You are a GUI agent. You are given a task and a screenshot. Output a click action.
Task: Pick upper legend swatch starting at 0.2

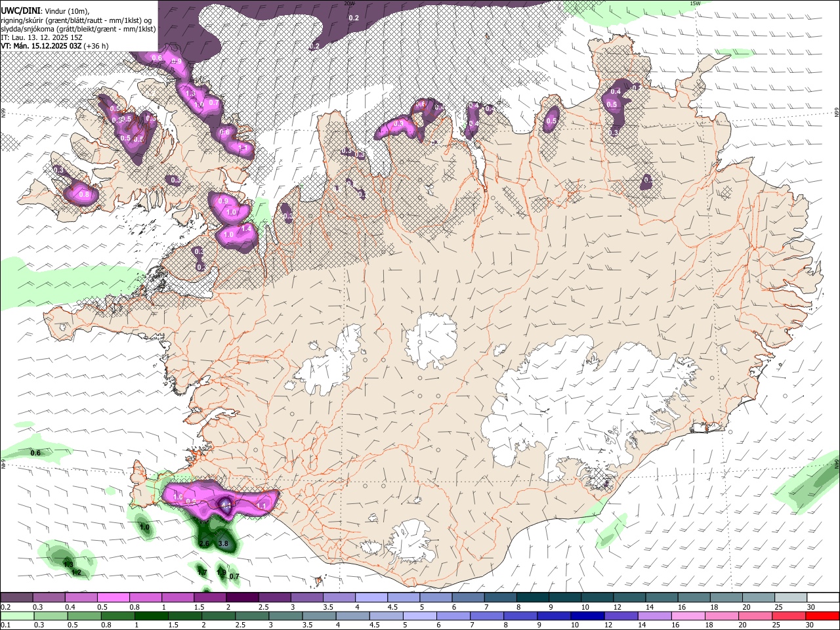(16, 598)
